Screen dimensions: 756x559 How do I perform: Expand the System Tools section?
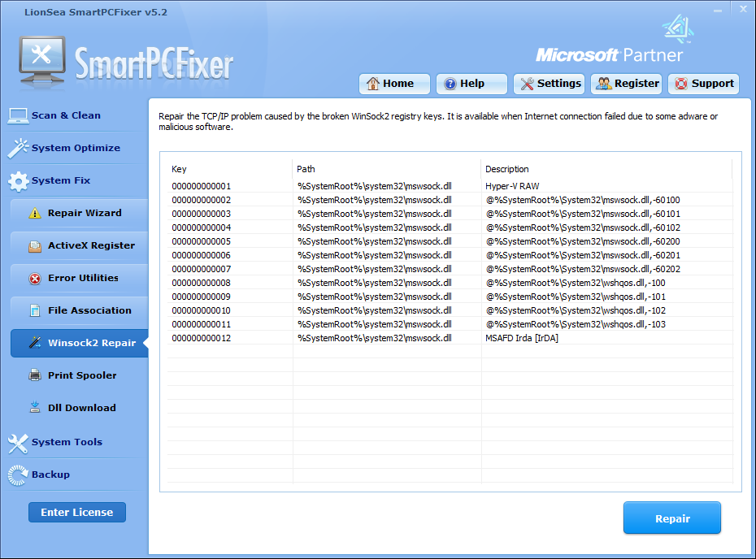(x=67, y=442)
